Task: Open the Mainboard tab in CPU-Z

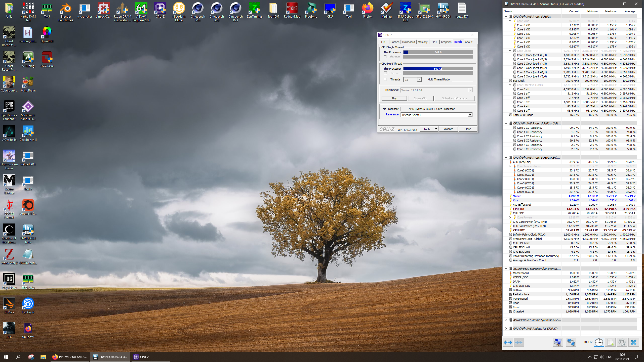Action: click(x=408, y=42)
